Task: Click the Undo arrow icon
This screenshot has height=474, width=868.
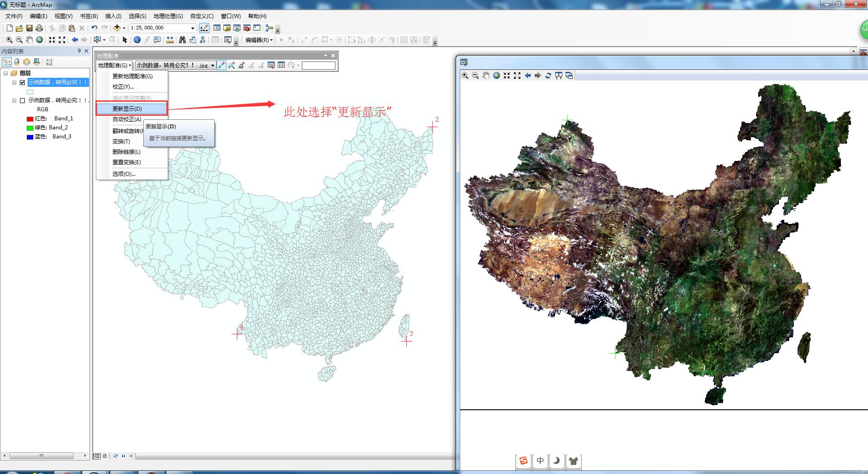Action: click(94, 28)
